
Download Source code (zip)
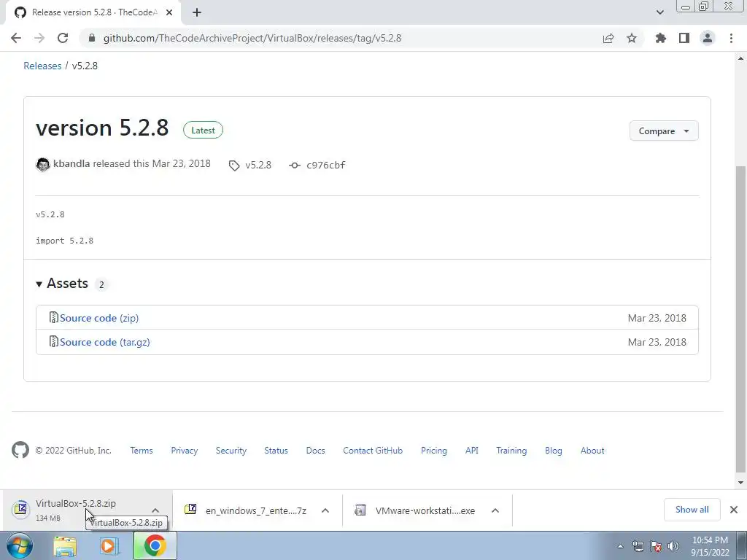99,318
